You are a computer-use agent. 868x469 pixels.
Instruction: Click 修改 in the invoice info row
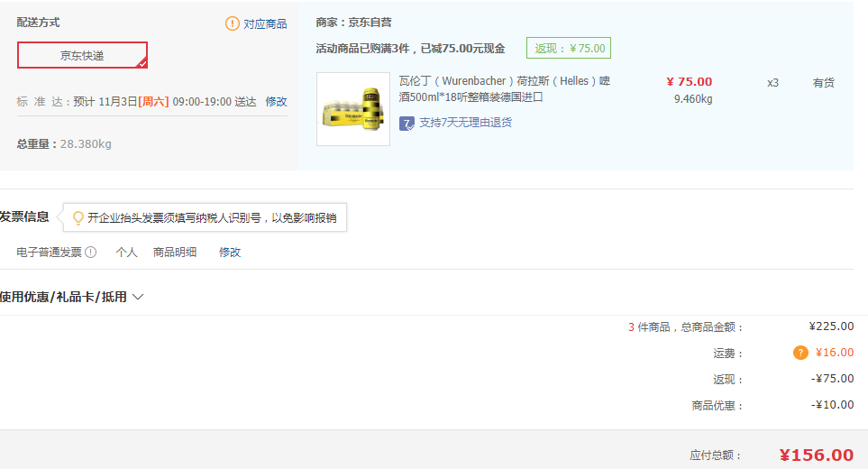pyautogui.click(x=230, y=252)
